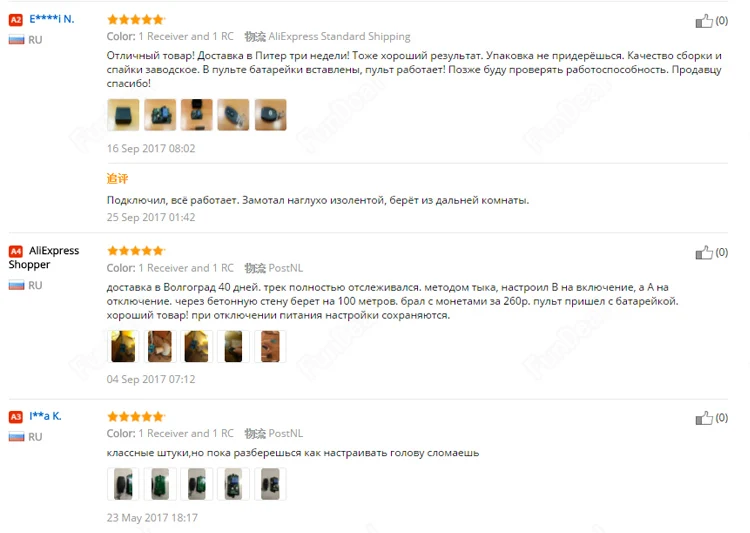Open second photo in Volgograd delivery review
This screenshot has height=533, width=750.
(160, 346)
